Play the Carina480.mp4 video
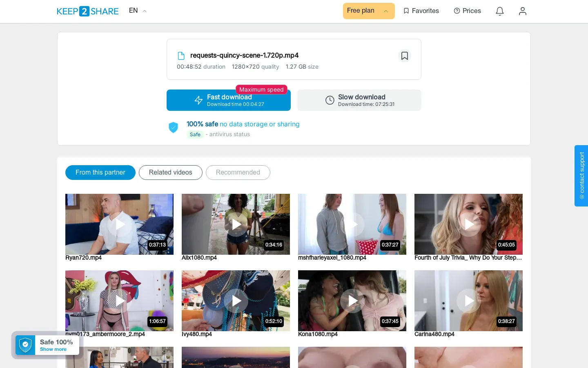 coord(469,301)
